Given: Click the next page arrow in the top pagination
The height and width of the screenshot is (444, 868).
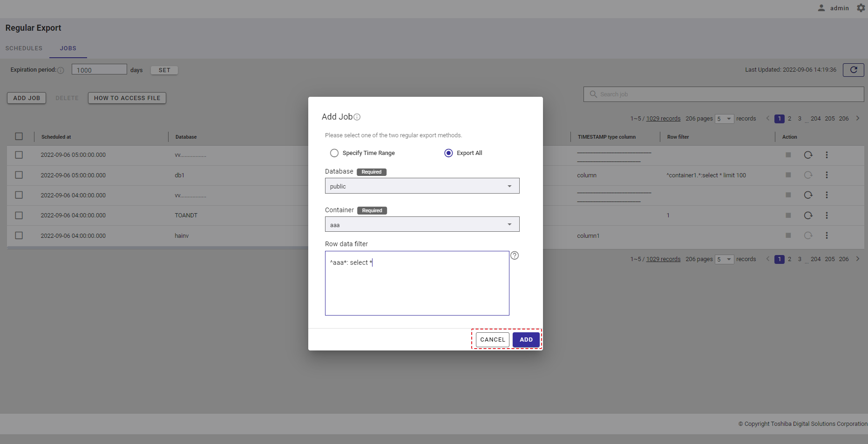Looking at the screenshot, I should [857, 118].
